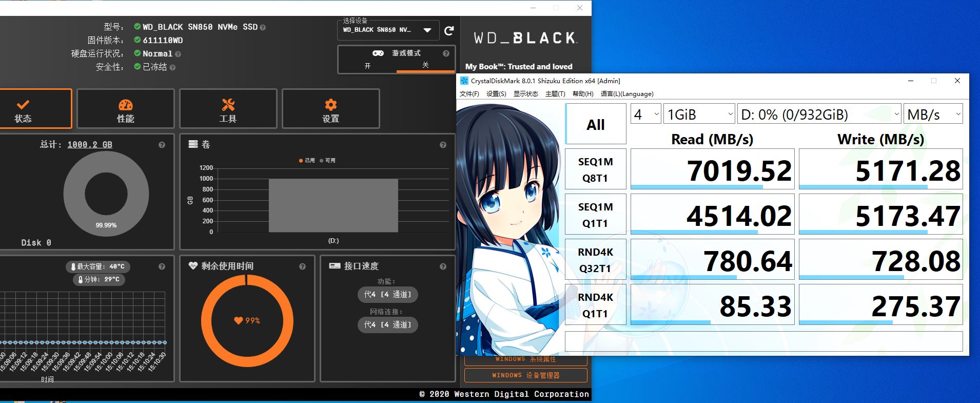Open 语言(L)(Language) menu in CrystalDiskMark
This screenshot has height=403, width=980.
(627, 94)
